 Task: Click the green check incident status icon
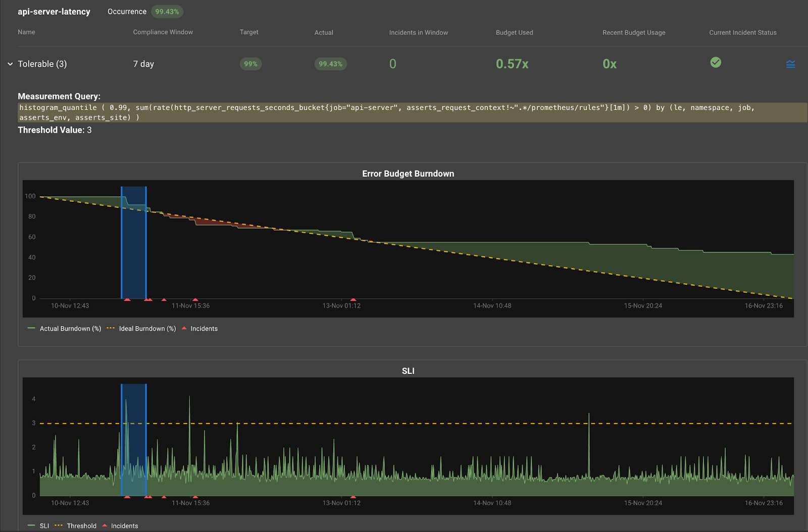[716, 63]
